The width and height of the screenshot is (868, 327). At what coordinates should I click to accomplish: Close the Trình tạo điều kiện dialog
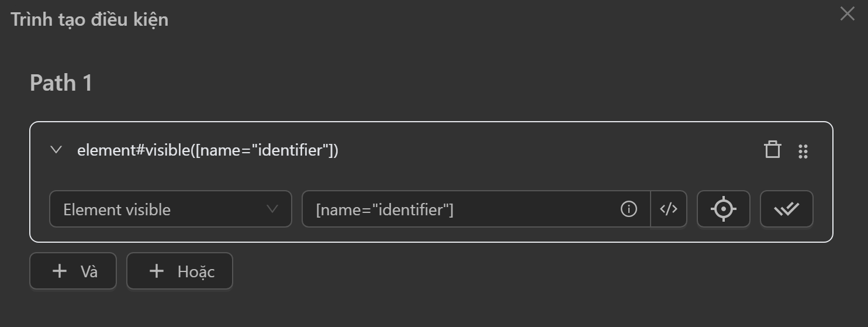pyautogui.click(x=847, y=14)
